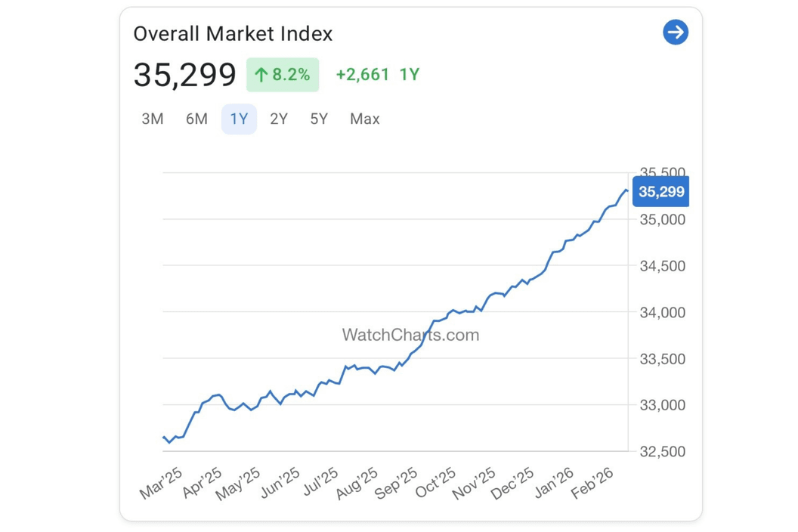Show the 2Y time range
This screenshot has width=798, height=532.
pos(279,119)
